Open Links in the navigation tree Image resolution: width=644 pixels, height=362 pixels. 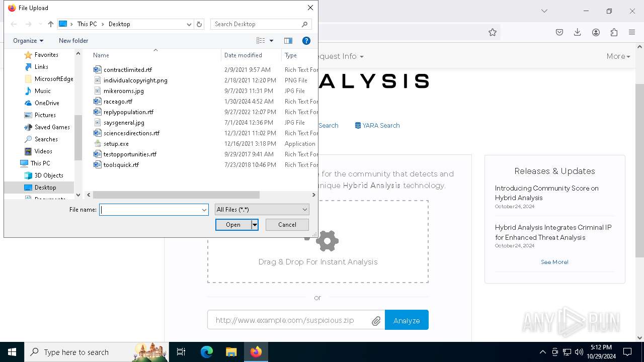point(41,67)
